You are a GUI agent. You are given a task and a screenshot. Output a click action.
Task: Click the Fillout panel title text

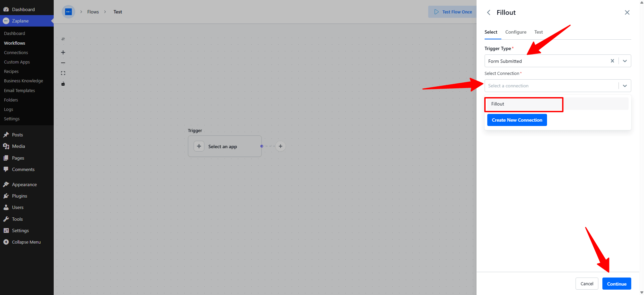506,12
